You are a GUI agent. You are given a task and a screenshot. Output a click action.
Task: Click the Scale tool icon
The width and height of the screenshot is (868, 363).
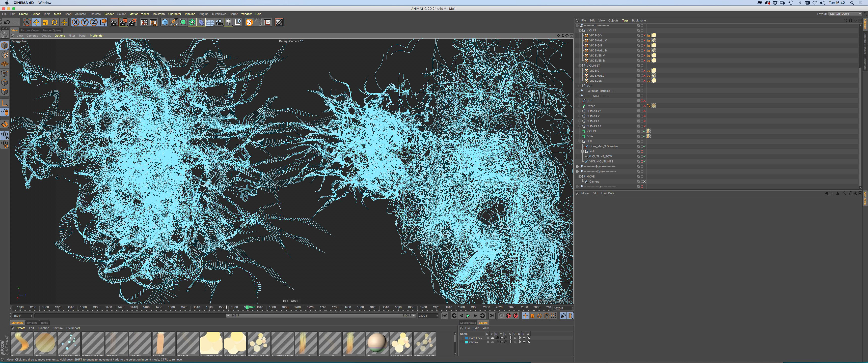click(45, 22)
